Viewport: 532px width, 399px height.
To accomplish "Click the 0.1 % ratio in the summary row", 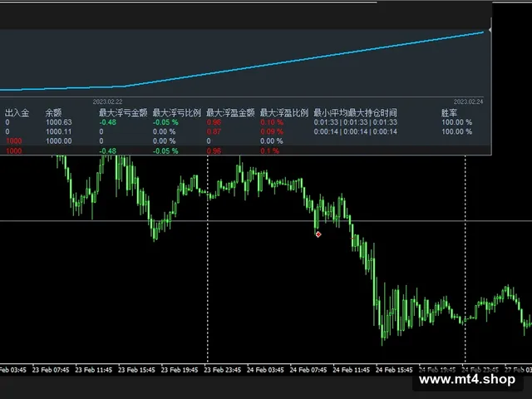I will click(269, 151).
